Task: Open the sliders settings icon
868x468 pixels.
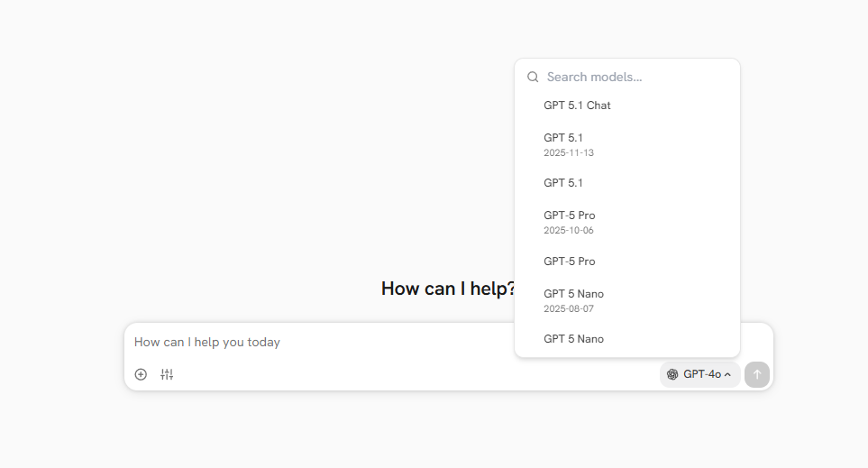Action: [167, 374]
